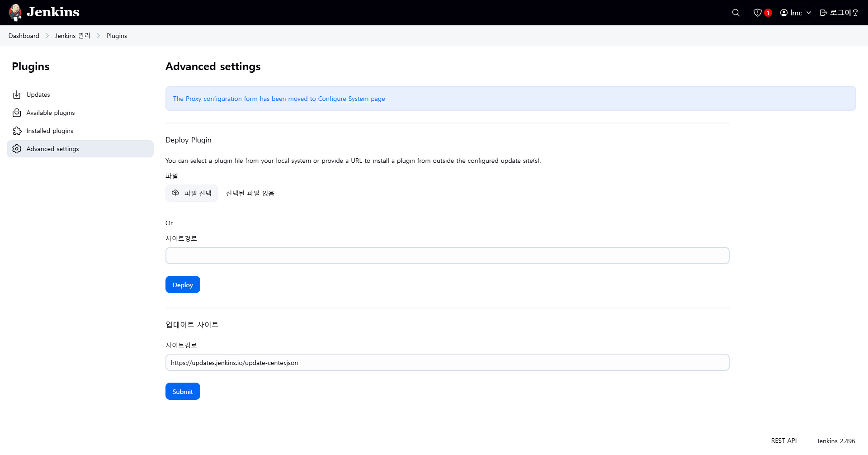Click the blue Submit button

(x=183, y=391)
